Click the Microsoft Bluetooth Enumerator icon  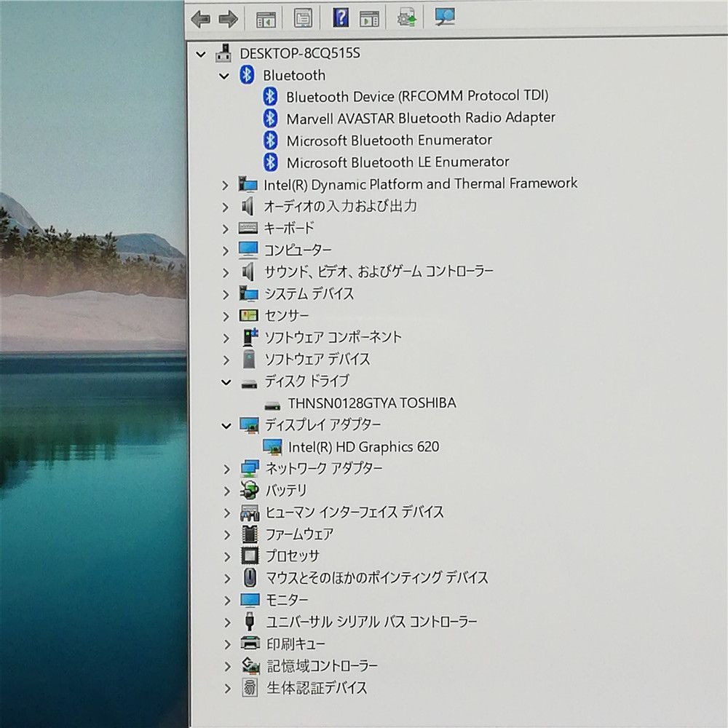point(270,141)
